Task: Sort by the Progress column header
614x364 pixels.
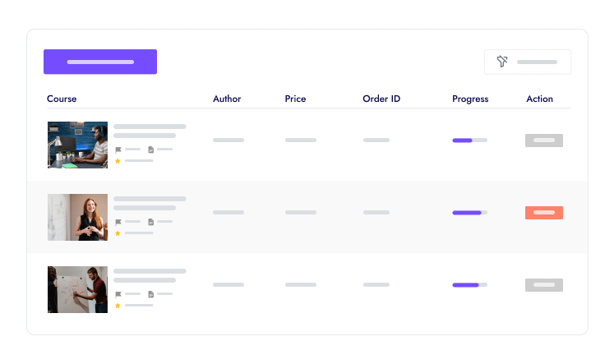Action: pos(470,99)
